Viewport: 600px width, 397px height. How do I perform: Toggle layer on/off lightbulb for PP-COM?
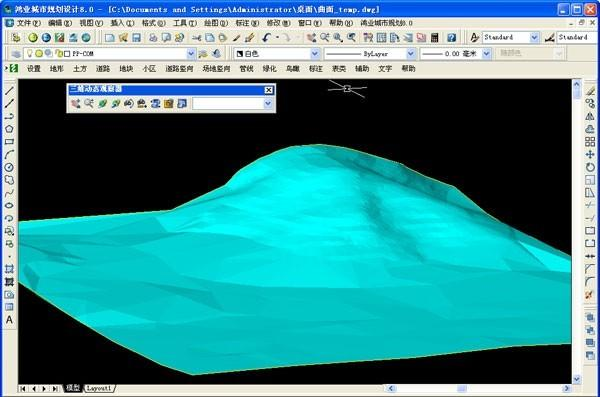tap(29, 54)
